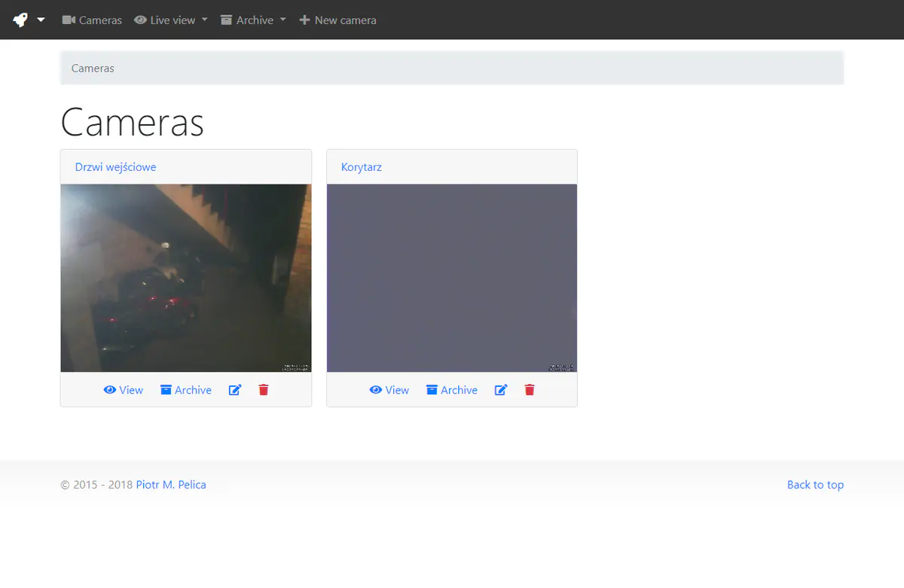The height and width of the screenshot is (588, 904).
Task: Click the archive box icon under Drzwi wejściowe
Action: [x=166, y=390]
